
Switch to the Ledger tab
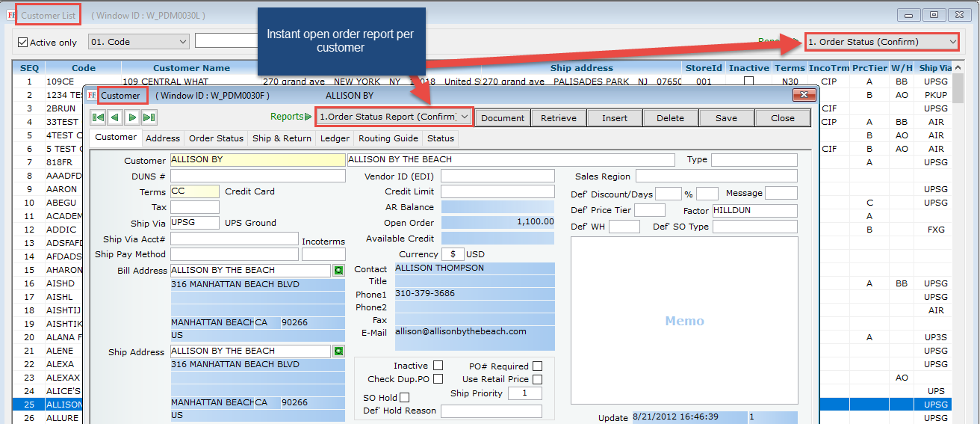click(x=335, y=138)
